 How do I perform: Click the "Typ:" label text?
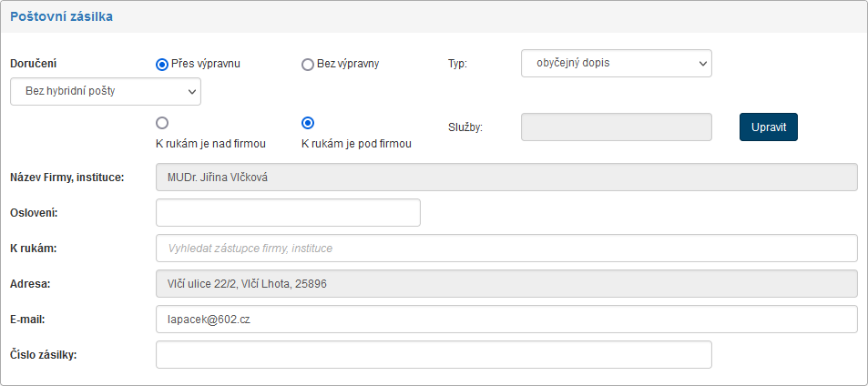(x=457, y=64)
